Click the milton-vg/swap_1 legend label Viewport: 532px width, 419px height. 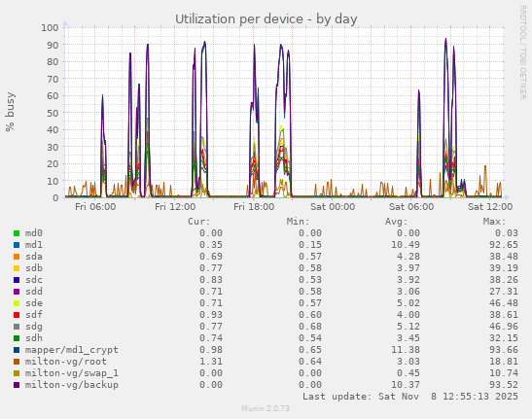(x=72, y=373)
